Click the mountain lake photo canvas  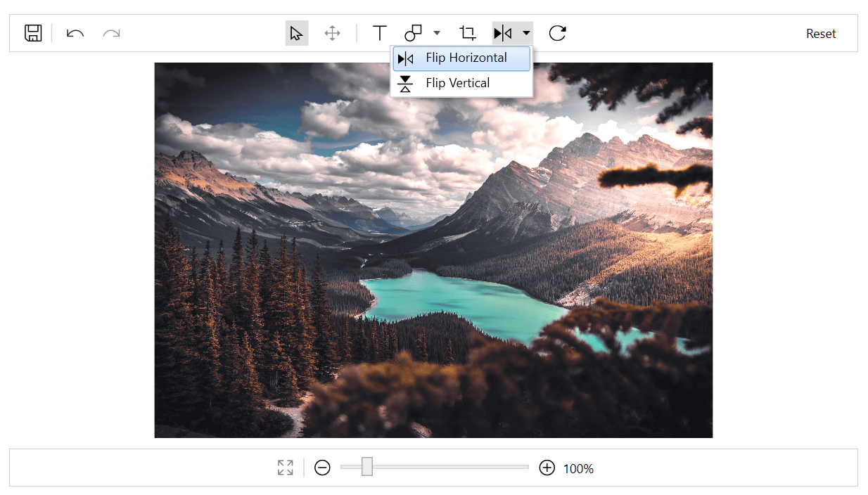pyautogui.click(x=433, y=250)
